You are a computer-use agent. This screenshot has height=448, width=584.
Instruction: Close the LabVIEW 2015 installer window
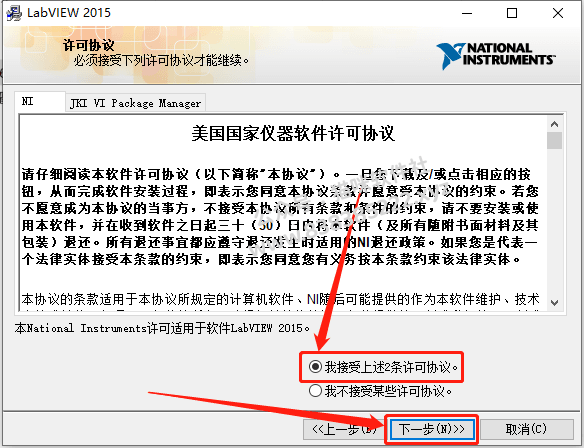pos(558,13)
